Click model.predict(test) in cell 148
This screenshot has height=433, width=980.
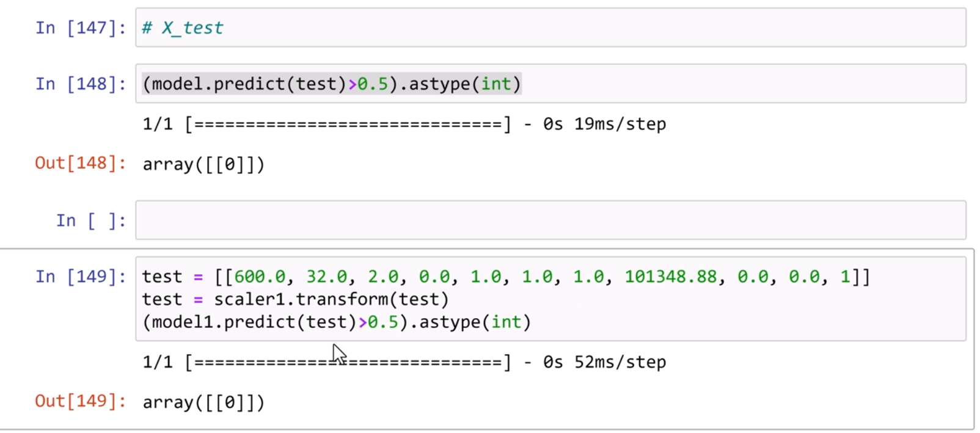pos(244,84)
